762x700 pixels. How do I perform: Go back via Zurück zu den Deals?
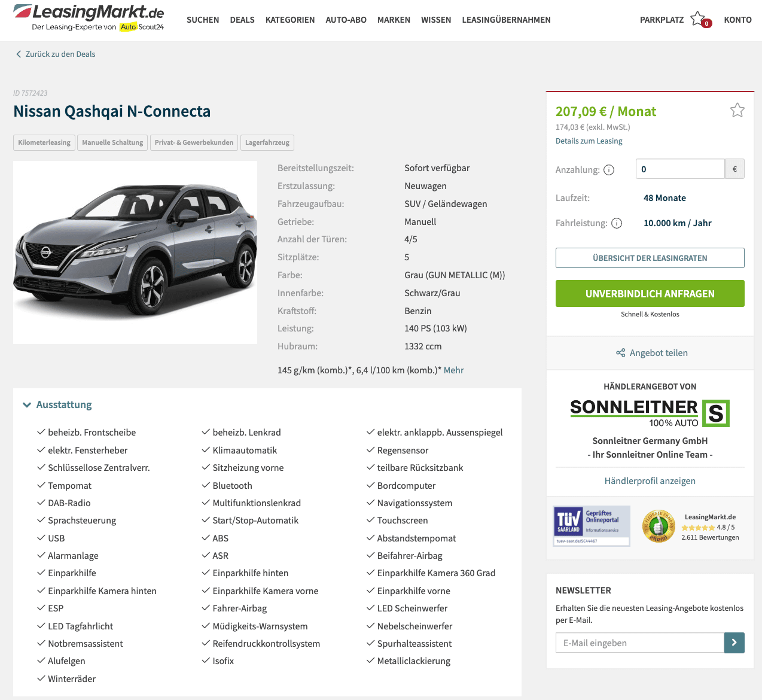[x=60, y=54]
